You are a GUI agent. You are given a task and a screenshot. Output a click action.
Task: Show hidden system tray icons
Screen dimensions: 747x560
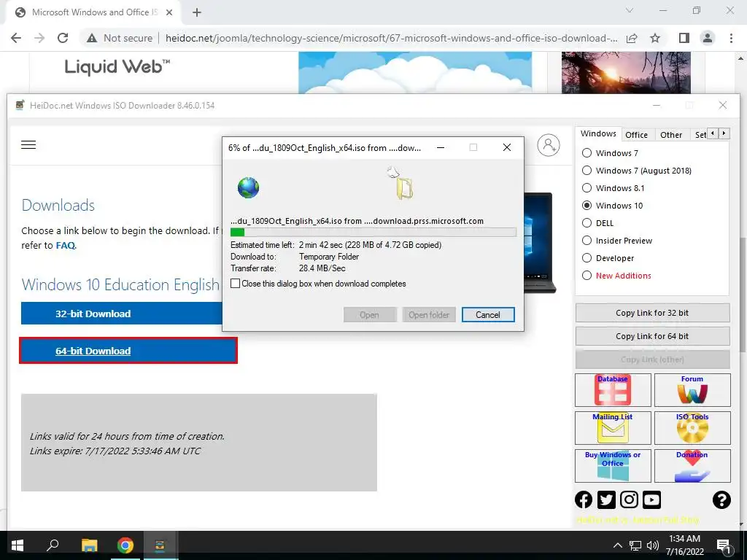(x=617, y=545)
